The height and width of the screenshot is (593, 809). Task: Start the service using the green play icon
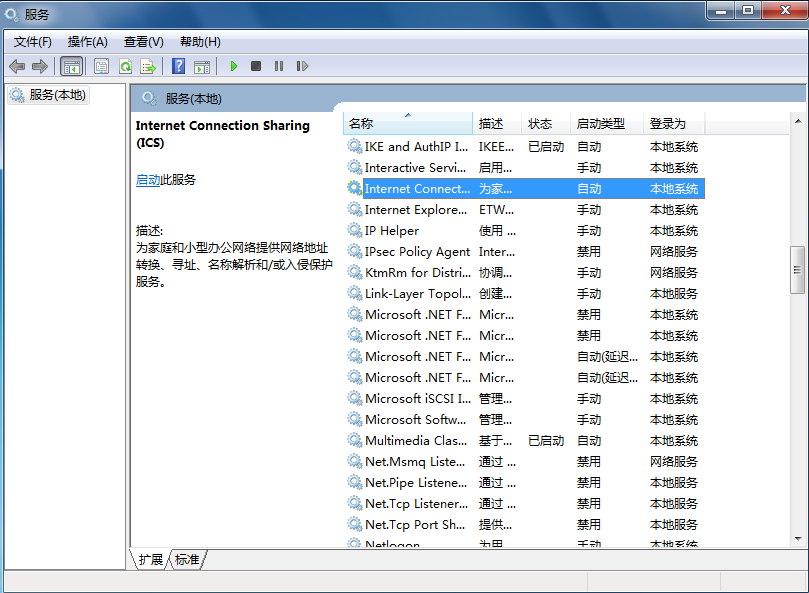click(234, 66)
